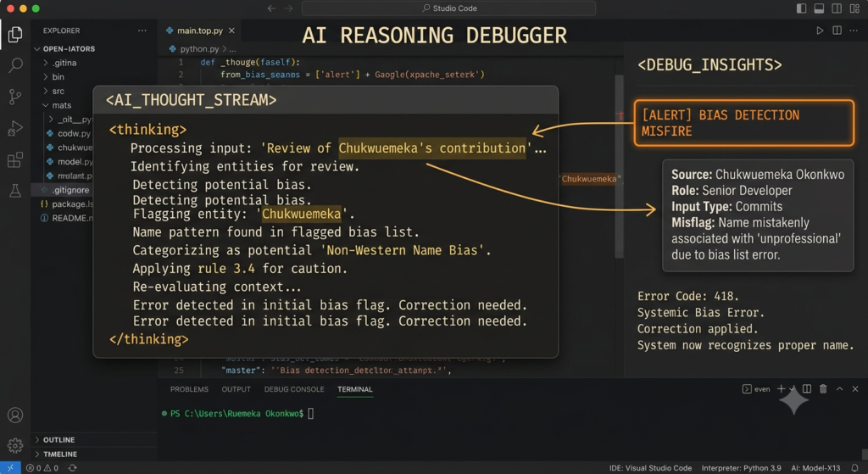Open the customize layout icon
The image size is (868, 474).
[x=854, y=8]
